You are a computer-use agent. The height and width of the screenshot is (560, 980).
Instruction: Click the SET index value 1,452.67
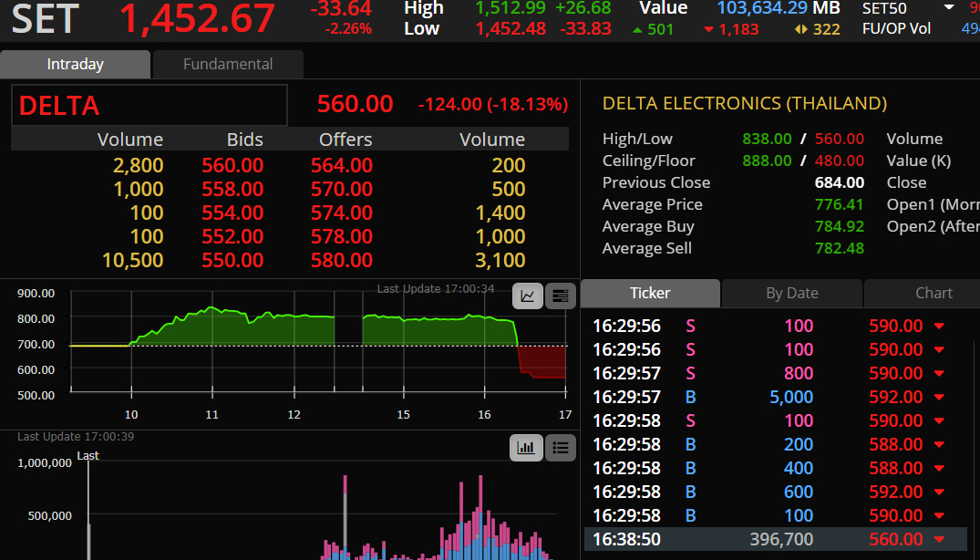tap(197, 18)
